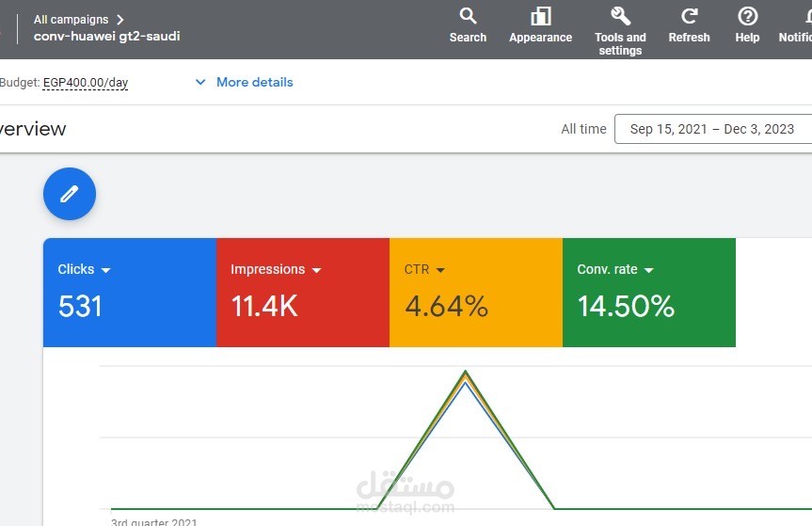
Task: Select the blue Clicks scorecard tile
Action: pos(130,293)
